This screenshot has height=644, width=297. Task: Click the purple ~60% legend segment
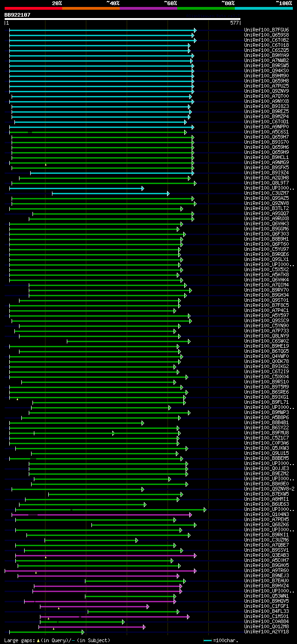pos(148,8)
